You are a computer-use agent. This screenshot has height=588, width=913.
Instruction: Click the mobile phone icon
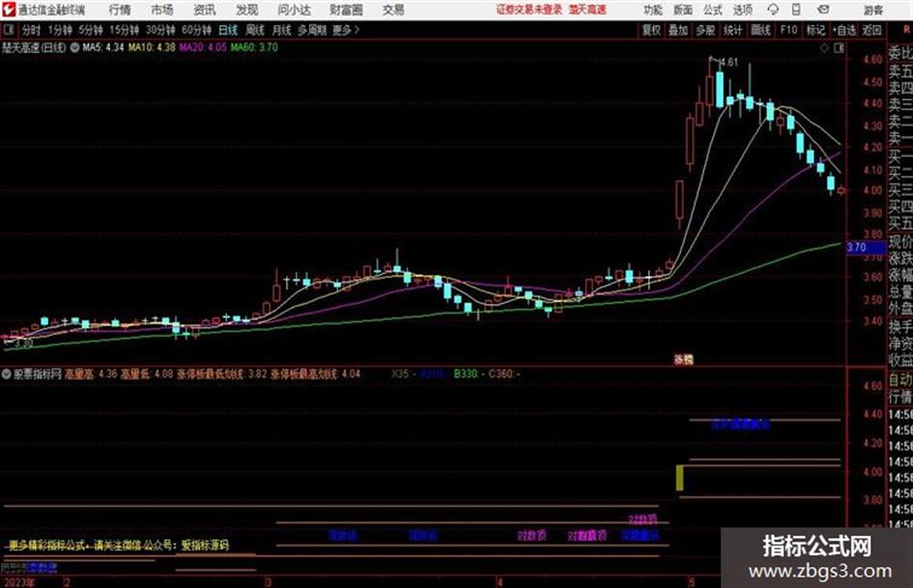tap(796, 10)
